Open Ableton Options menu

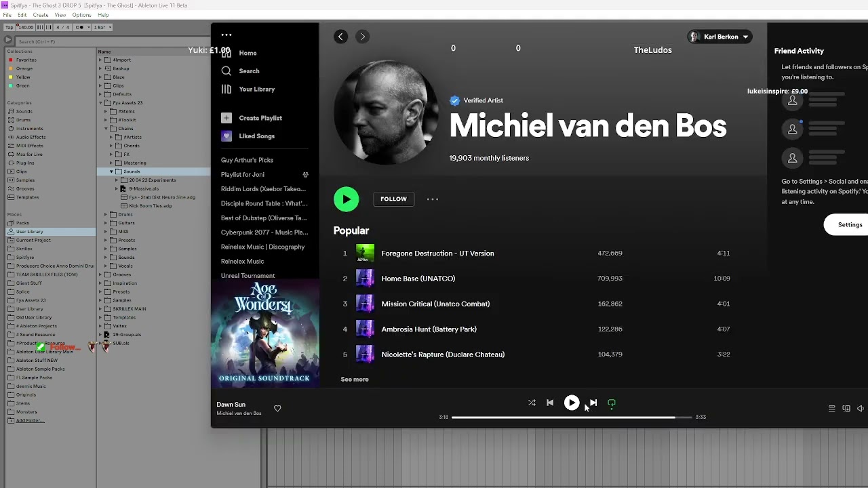81,15
